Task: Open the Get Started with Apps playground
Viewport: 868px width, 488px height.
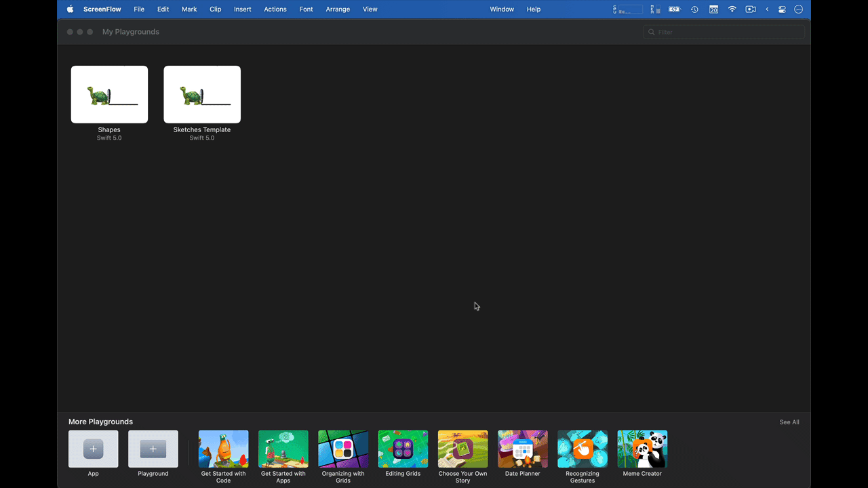Action: pos(283,449)
